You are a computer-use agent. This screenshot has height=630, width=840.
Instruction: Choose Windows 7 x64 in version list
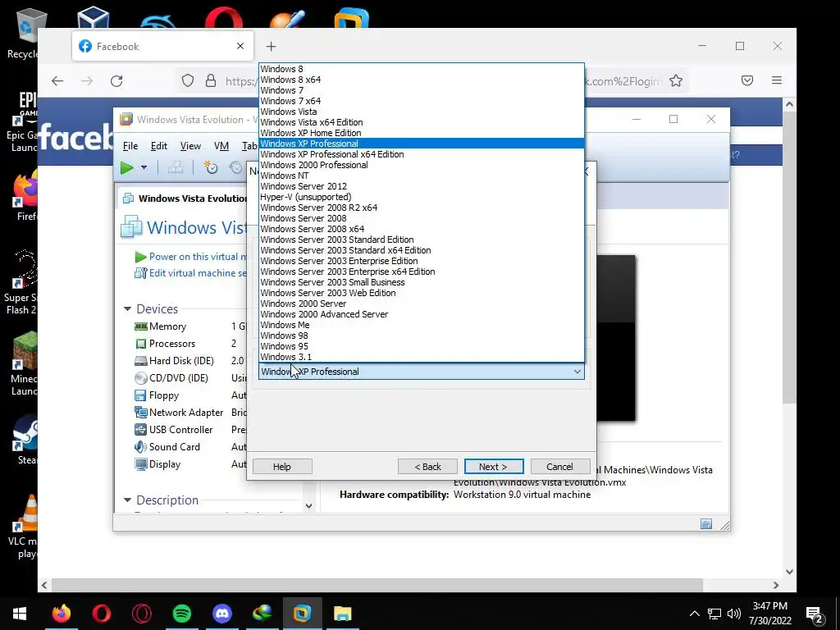(421, 101)
